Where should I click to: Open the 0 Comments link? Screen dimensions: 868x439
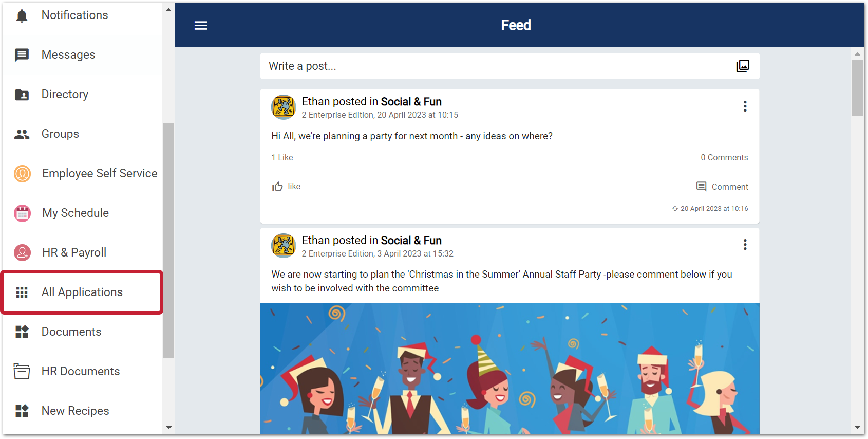[x=724, y=157]
